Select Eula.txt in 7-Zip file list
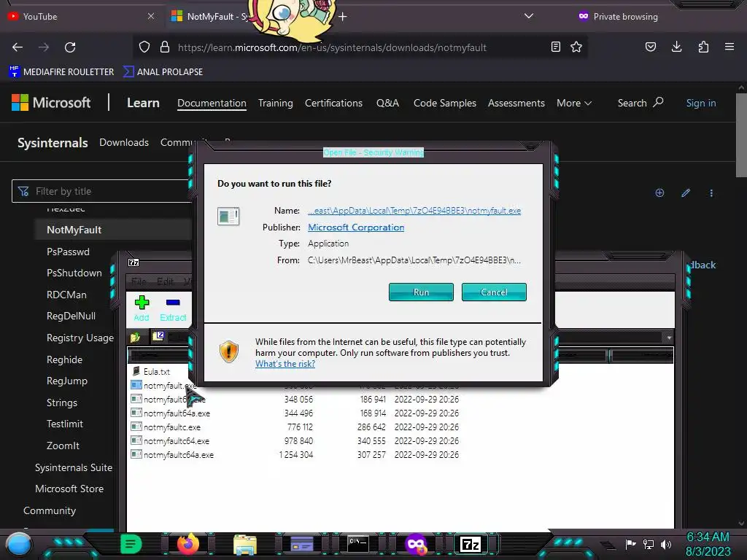This screenshot has width=747, height=560. click(x=157, y=371)
